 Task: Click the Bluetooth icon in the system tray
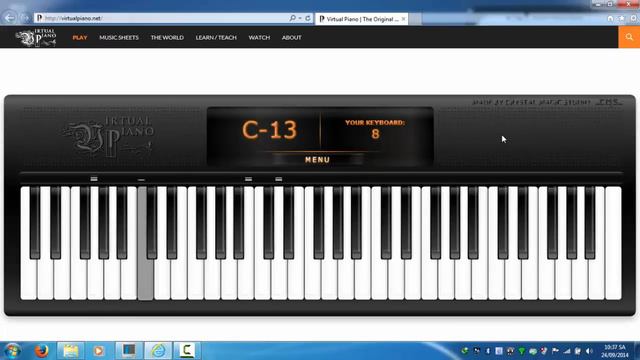point(488,351)
